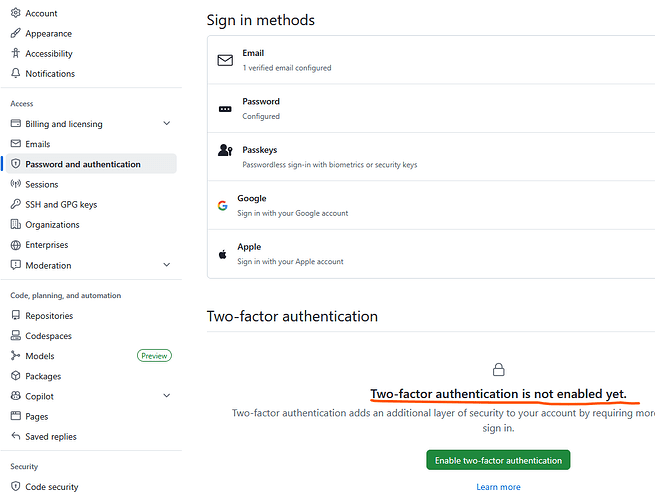Click the envelope icon in Email sign-in row
Viewport: 655px width, 500px height.
(x=225, y=60)
